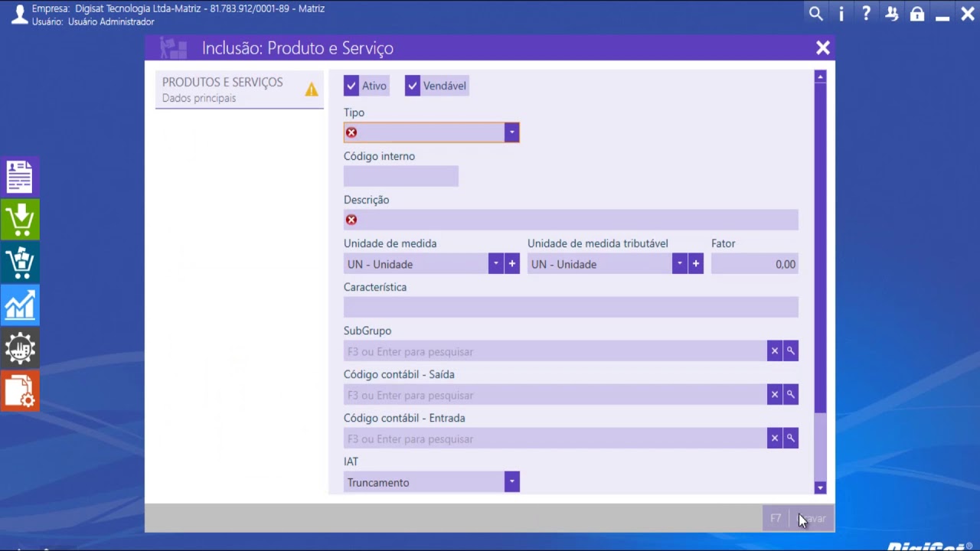Open the Tipo dropdown arrow
Viewport: 980px width, 551px height.
[x=511, y=132]
